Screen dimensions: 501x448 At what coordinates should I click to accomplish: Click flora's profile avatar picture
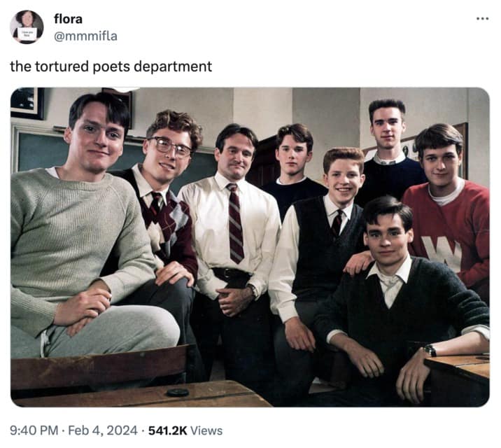click(x=27, y=27)
